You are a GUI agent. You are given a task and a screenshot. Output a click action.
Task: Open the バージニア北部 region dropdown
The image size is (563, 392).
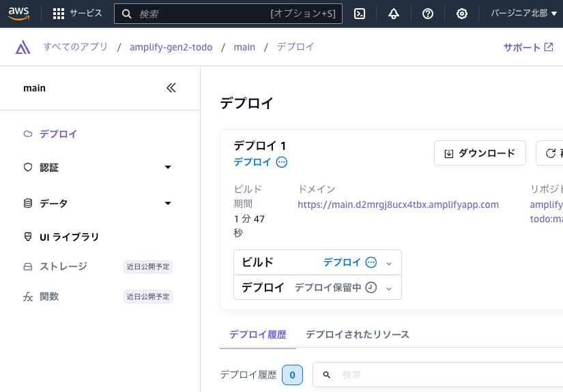coord(523,13)
